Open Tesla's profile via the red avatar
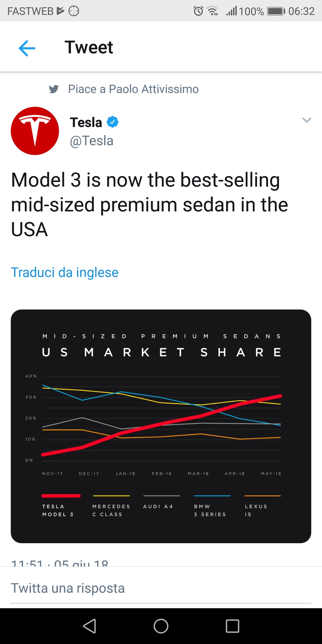 click(35, 131)
